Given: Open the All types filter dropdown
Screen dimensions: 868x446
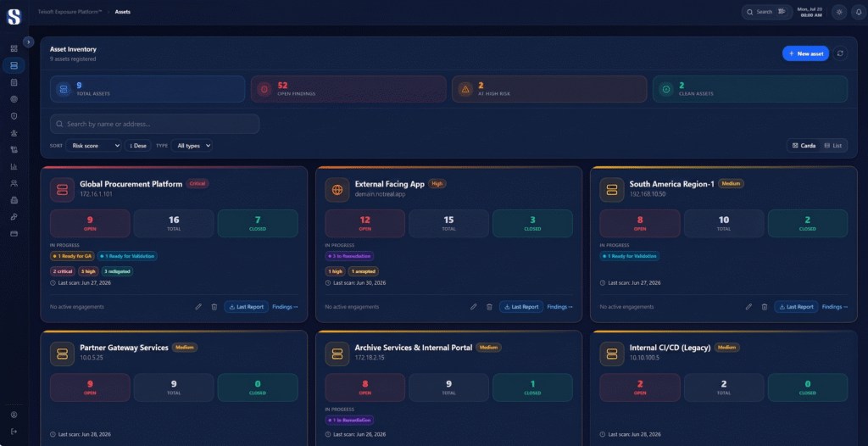Looking at the screenshot, I should 192,146.
